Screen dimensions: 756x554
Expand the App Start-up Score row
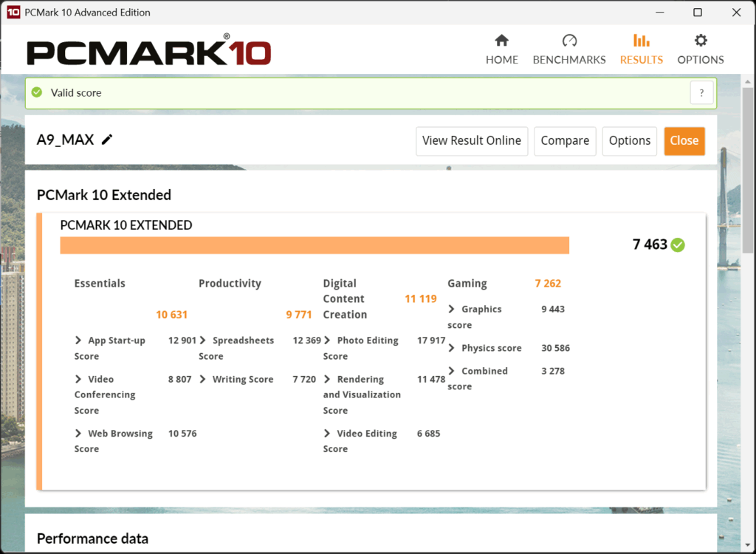coord(78,341)
